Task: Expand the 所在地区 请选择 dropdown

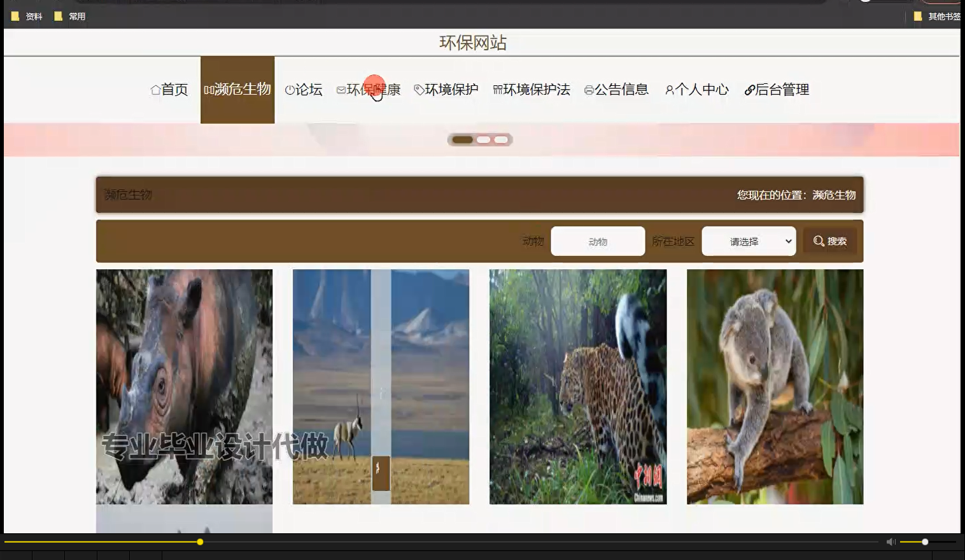Action: coord(749,241)
